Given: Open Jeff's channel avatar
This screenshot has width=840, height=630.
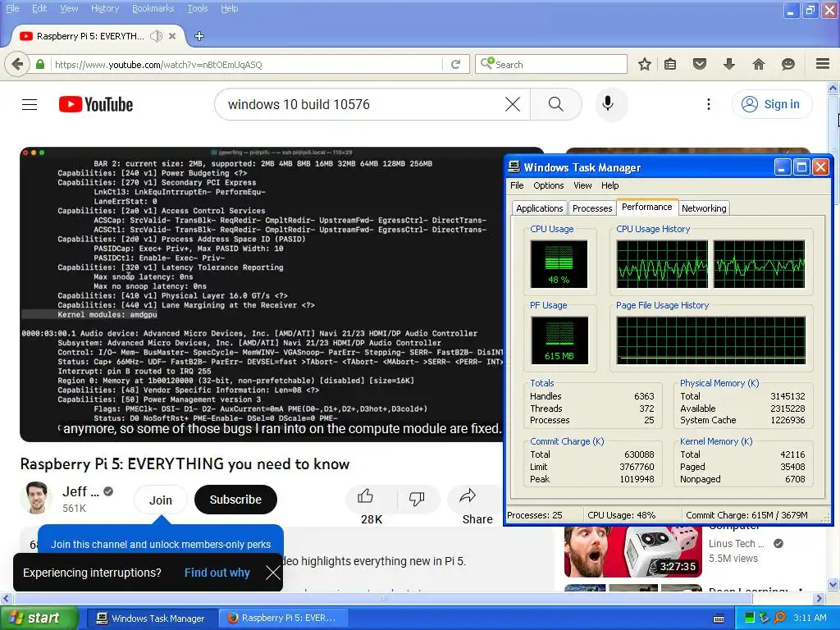Looking at the screenshot, I should click(36, 498).
